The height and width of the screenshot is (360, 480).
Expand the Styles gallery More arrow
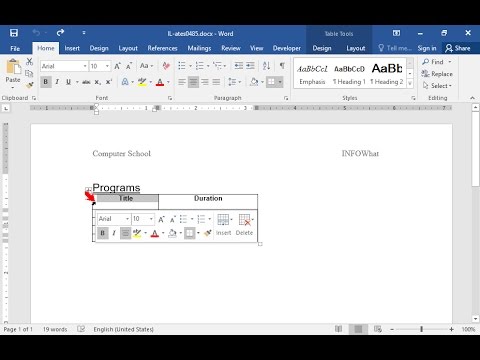tap(410, 84)
